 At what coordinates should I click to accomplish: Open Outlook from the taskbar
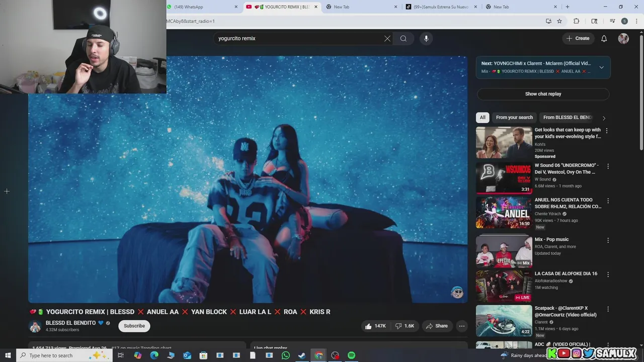pyautogui.click(x=187, y=355)
